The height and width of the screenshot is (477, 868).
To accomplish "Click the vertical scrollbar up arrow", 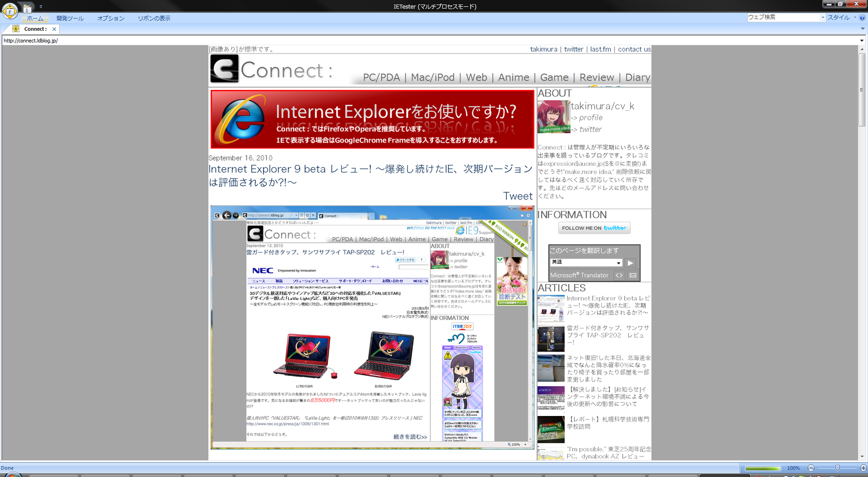I will [x=861, y=49].
